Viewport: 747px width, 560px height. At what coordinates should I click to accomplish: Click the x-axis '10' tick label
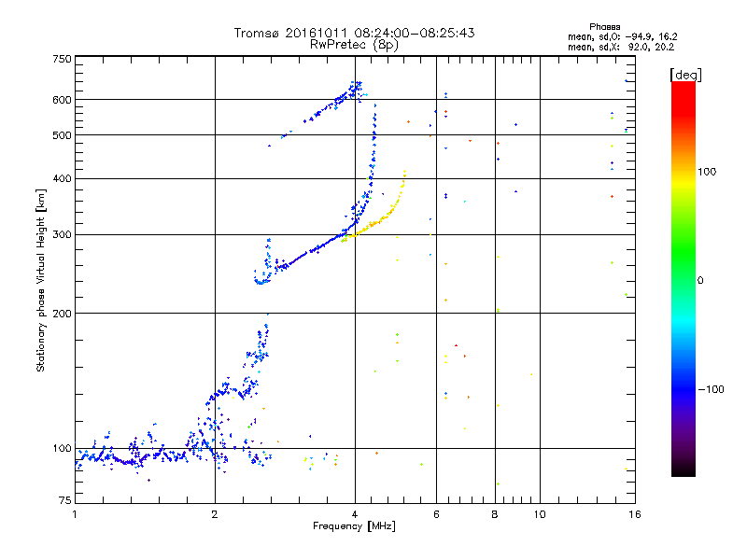pyautogui.click(x=540, y=514)
